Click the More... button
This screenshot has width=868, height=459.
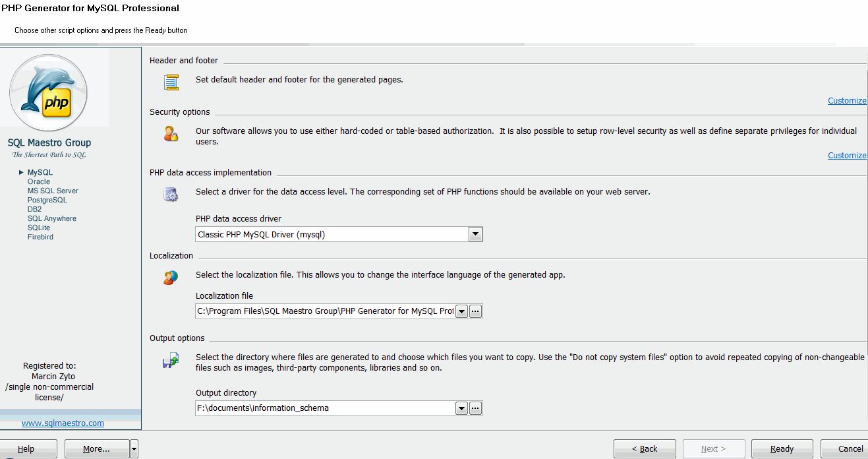[x=96, y=449]
